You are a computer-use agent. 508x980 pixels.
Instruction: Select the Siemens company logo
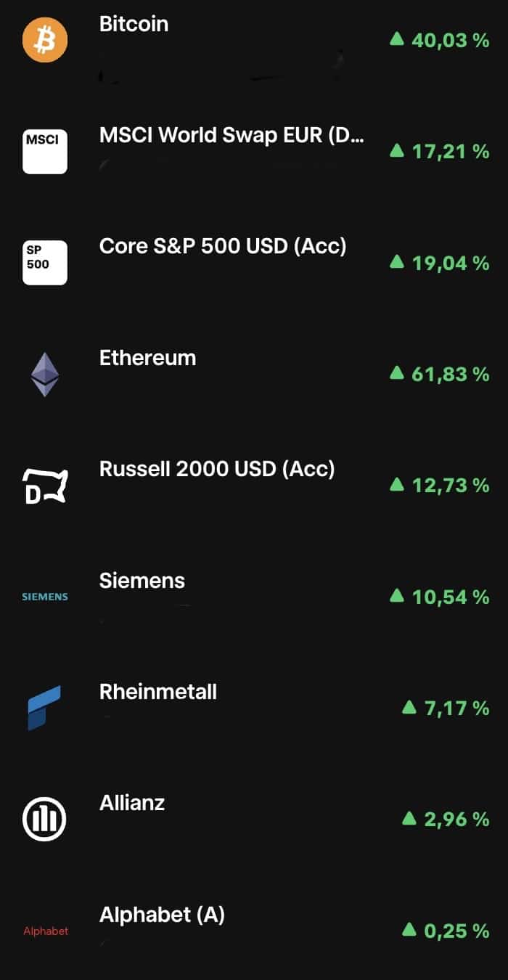45,597
